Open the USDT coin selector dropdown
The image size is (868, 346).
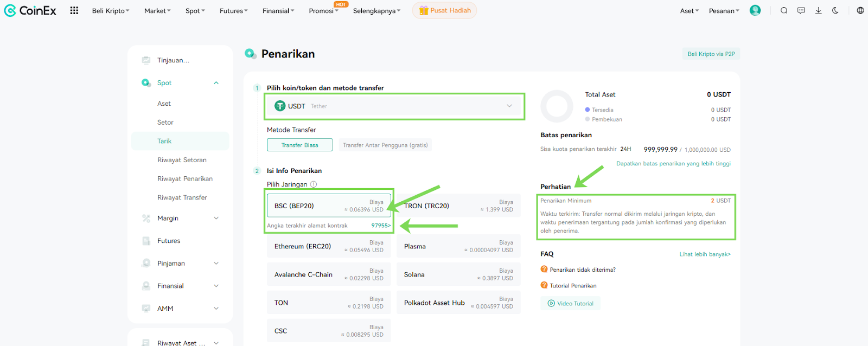point(394,106)
